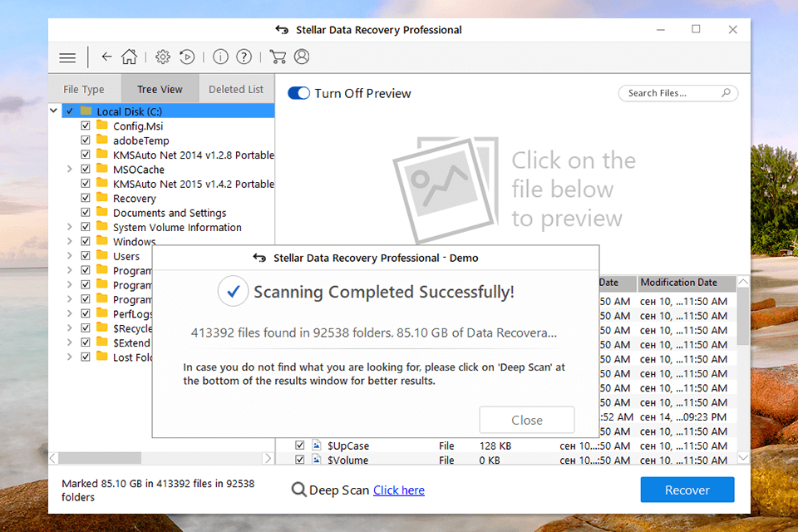Click the Deep Scan 'Click here' link
The height and width of the screenshot is (532, 798).
(x=398, y=490)
